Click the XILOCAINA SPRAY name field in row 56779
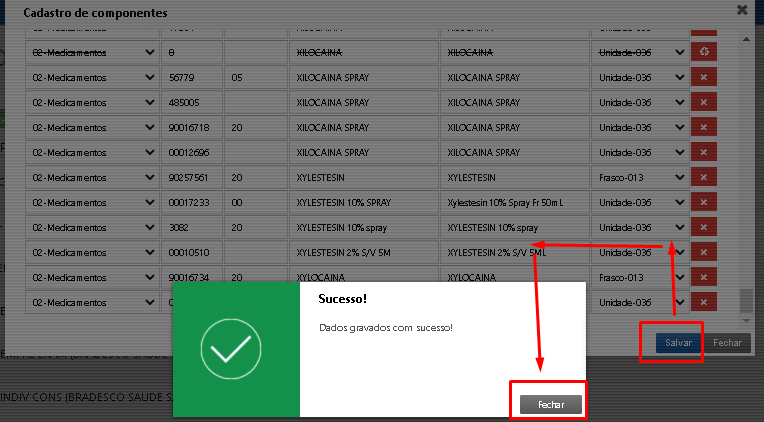This screenshot has width=764, height=422. pyautogui.click(x=363, y=77)
